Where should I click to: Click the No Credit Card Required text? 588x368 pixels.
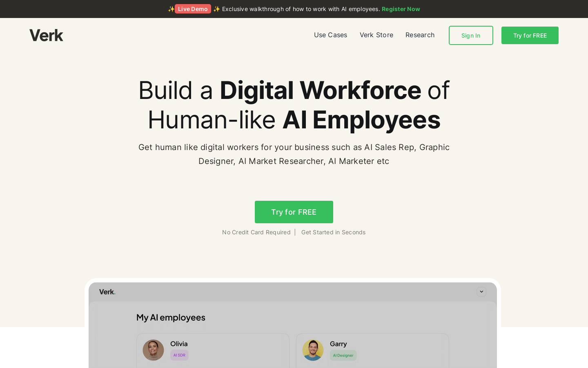coord(256,232)
